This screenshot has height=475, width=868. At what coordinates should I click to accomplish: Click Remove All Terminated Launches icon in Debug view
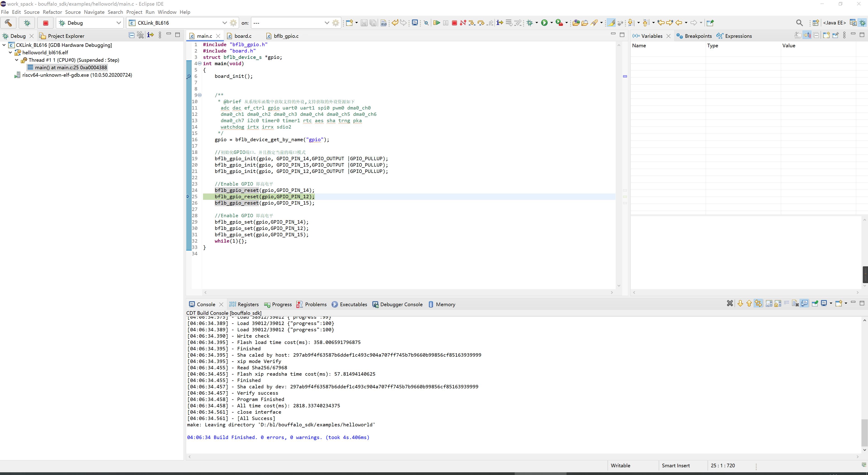pyautogui.click(x=141, y=35)
